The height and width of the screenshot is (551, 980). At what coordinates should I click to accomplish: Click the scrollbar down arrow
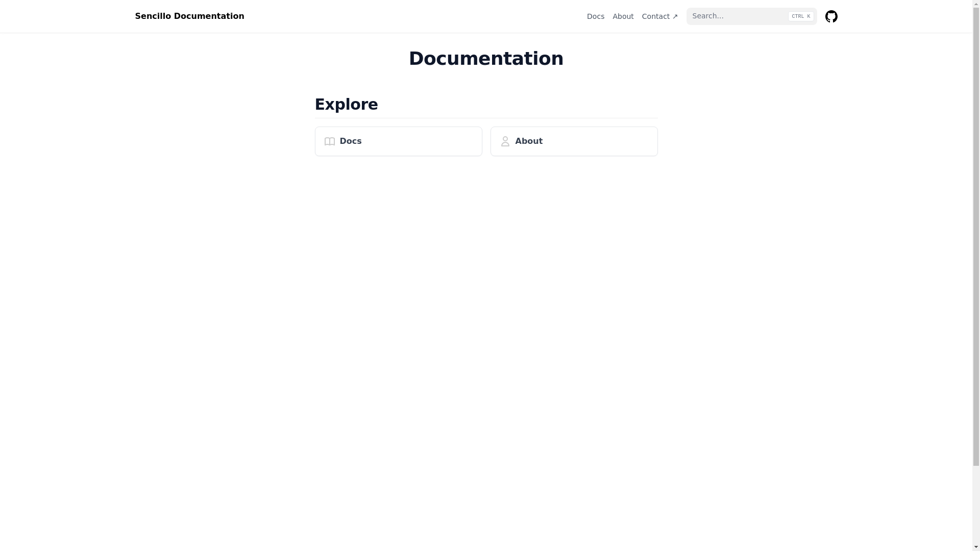click(976, 547)
